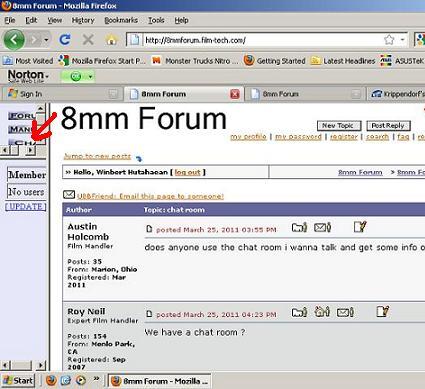This screenshot has width=425, height=389.
Task: Click the greyed forward arrow button
Action: click(34, 40)
